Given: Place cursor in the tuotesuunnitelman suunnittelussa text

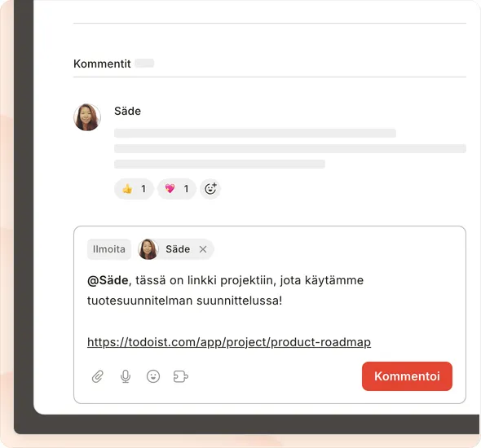Looking at the screenshot, I should pos(185,301).
